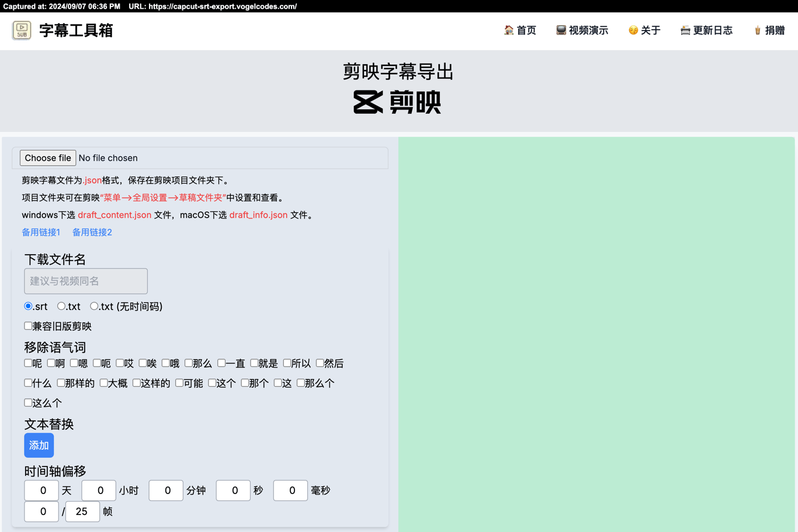Enable 兼容旧版剪映 checkbox
798x532 pixels.
[28, 326]
